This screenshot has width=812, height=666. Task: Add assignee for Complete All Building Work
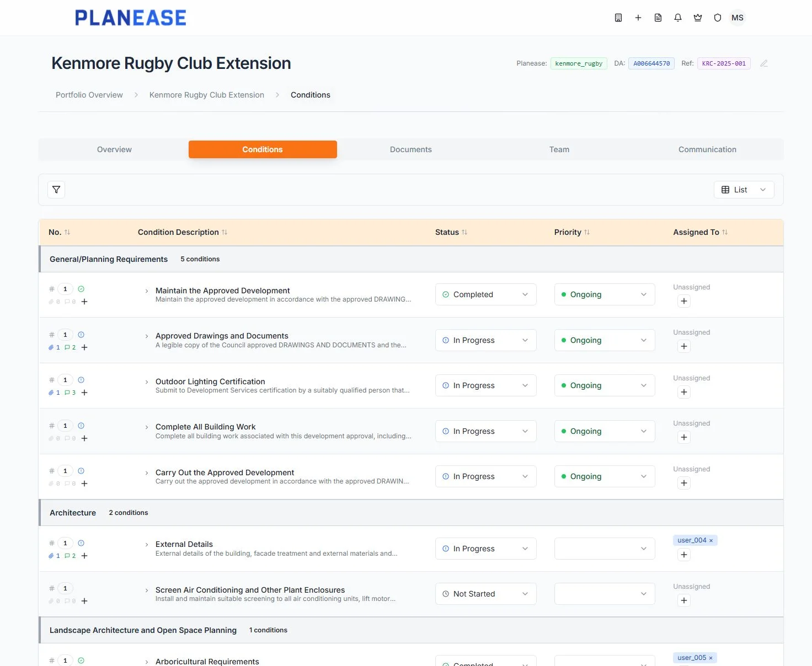684,437
